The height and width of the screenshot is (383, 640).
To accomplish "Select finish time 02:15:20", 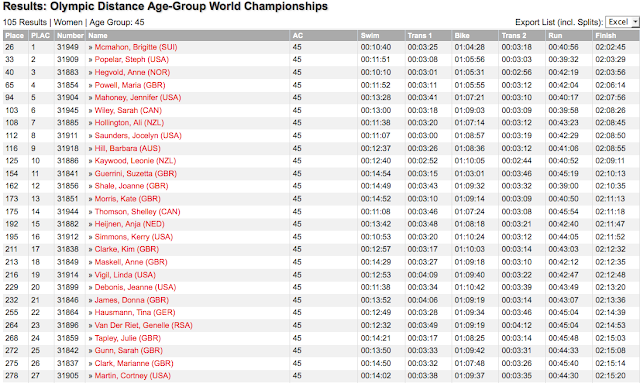I will (x=610, y=376).
